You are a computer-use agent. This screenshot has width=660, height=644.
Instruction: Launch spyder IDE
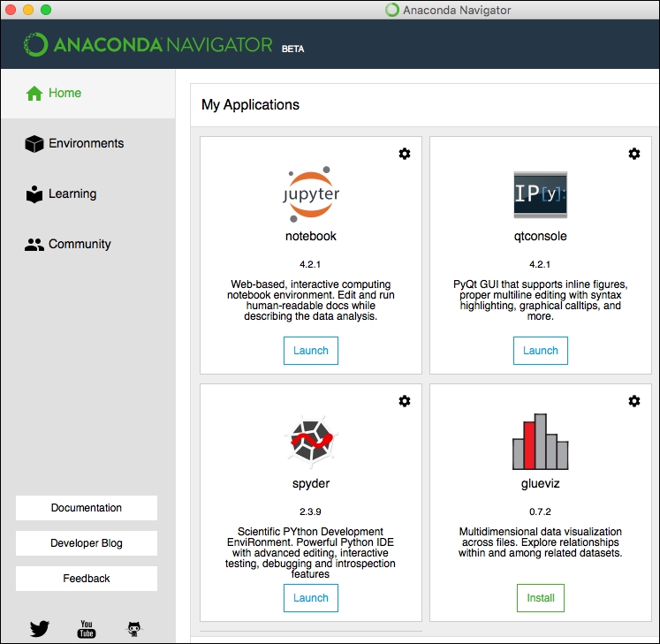311,598
